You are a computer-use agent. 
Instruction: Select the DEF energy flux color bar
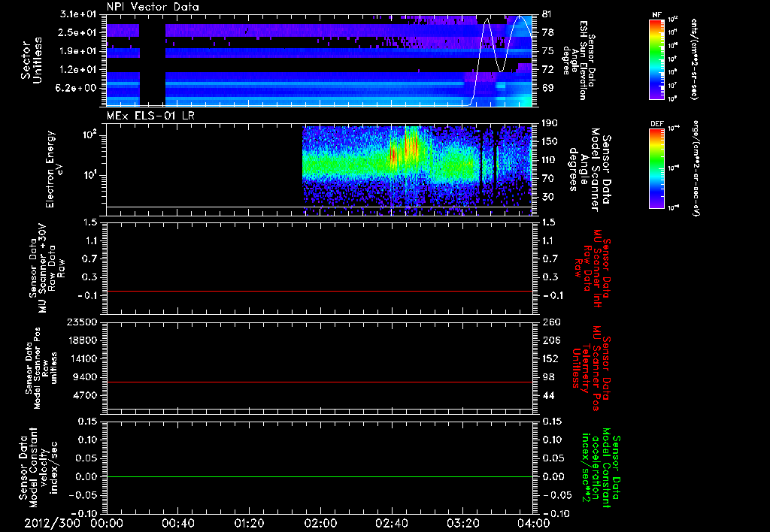tap(657, 168)
